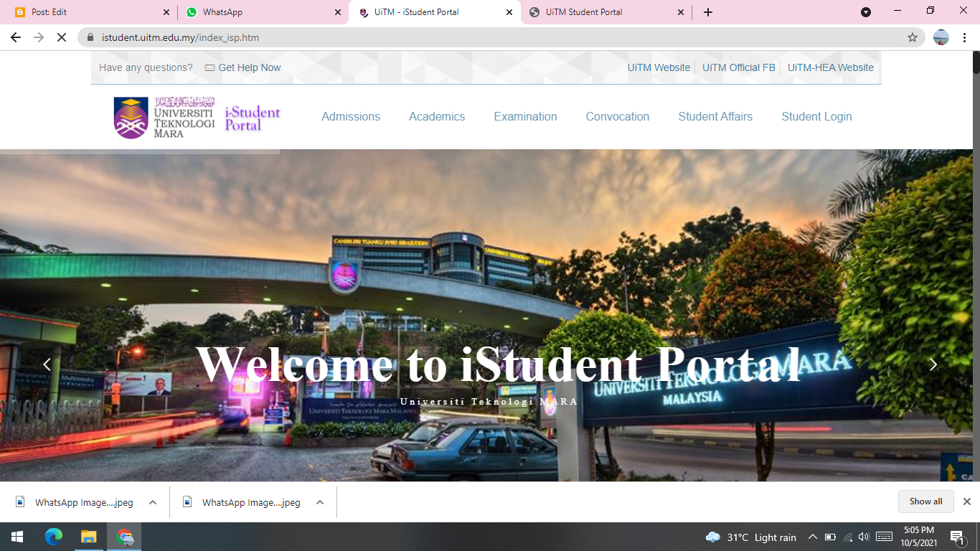
Task: Open the network Wi-Fi tray icon
Action: click(x=848, y=537)
